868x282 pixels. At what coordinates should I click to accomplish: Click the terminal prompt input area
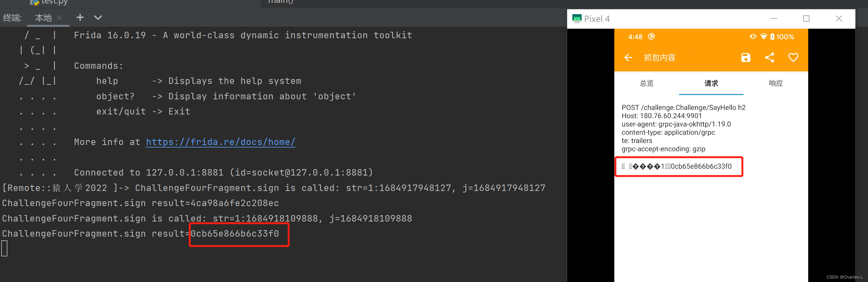coord(5,248)
